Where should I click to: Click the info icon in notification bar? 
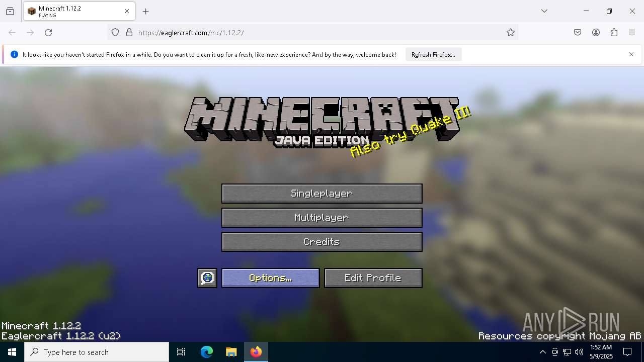point(14,54)
